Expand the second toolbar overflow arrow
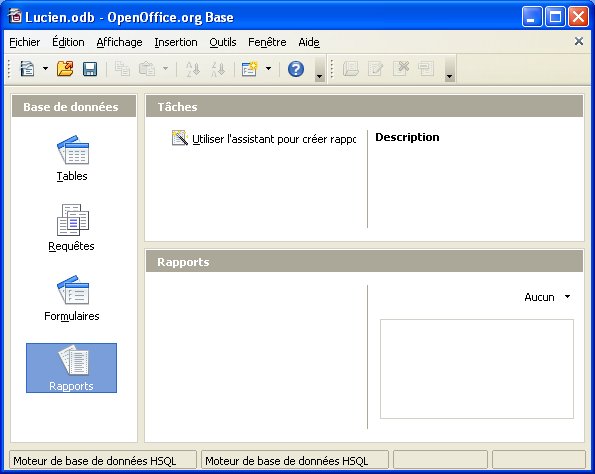This screenshot has height=474, width=595. coord(450,69)
